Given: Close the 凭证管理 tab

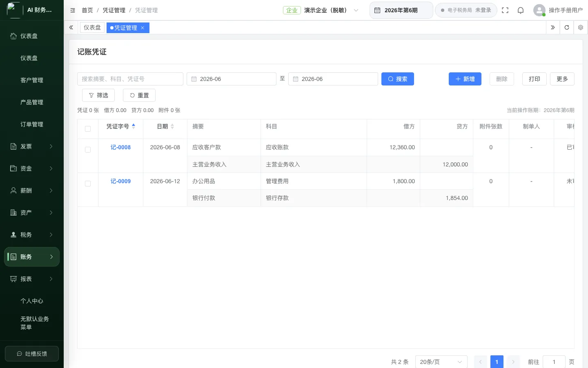Looking at the screenshot, I should (x=143, y=28).
